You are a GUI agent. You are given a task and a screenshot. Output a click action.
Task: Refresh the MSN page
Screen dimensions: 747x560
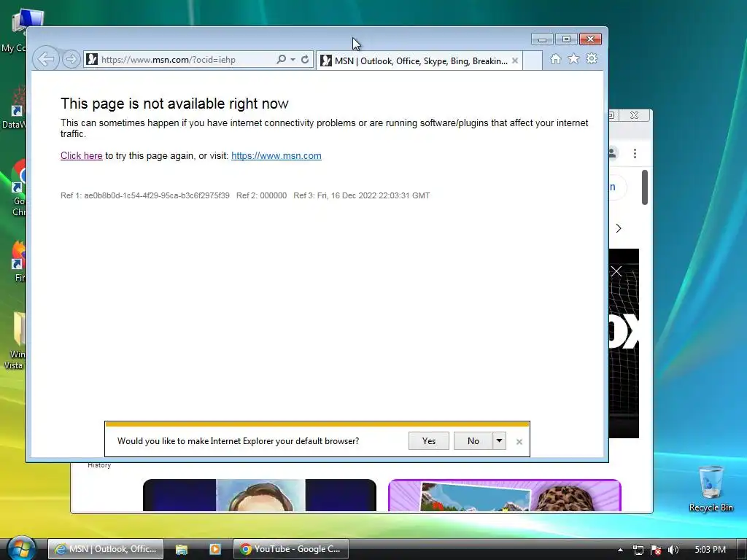(x=305, y=60)
